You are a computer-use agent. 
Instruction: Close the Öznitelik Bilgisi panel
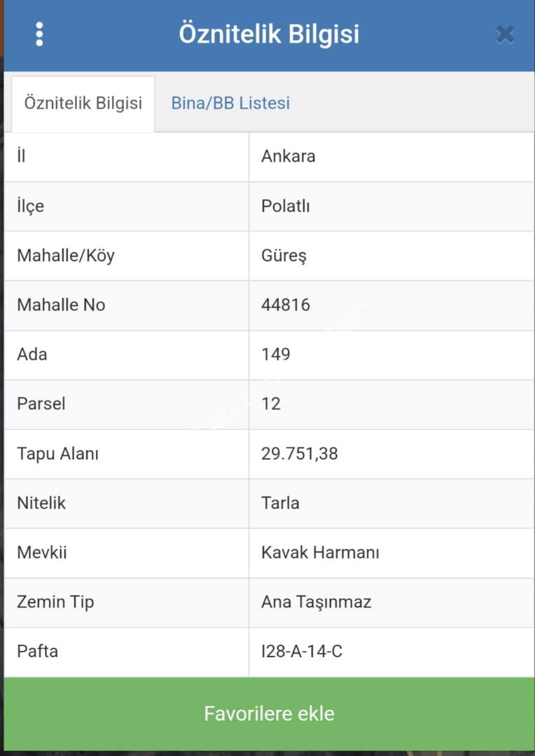tap(505, 34)
